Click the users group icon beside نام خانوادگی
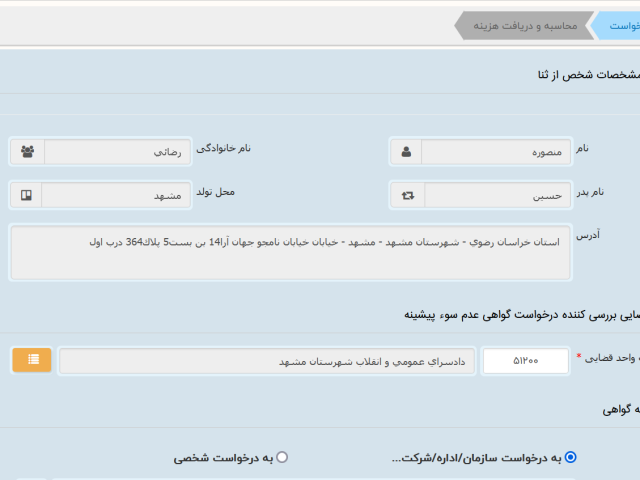The image size is (640, 480). [x=27, y=152]
